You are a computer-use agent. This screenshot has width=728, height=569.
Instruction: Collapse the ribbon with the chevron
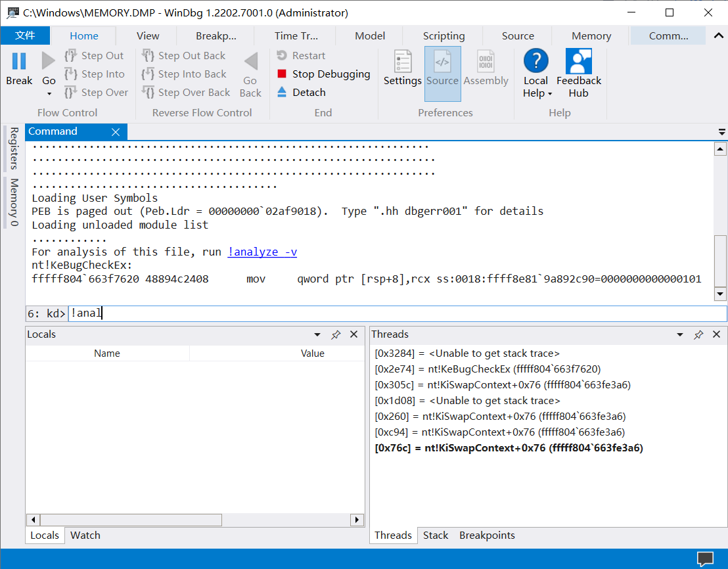click(718, 35)
